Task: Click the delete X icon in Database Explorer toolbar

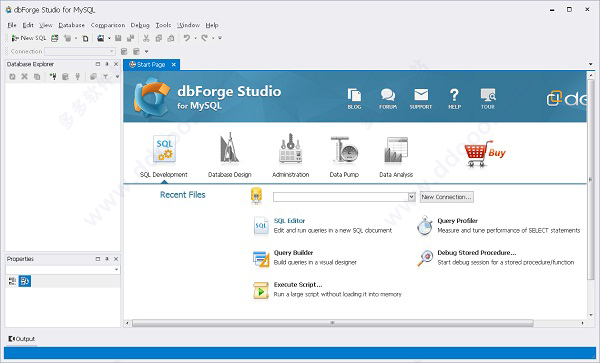Action: 24,77
